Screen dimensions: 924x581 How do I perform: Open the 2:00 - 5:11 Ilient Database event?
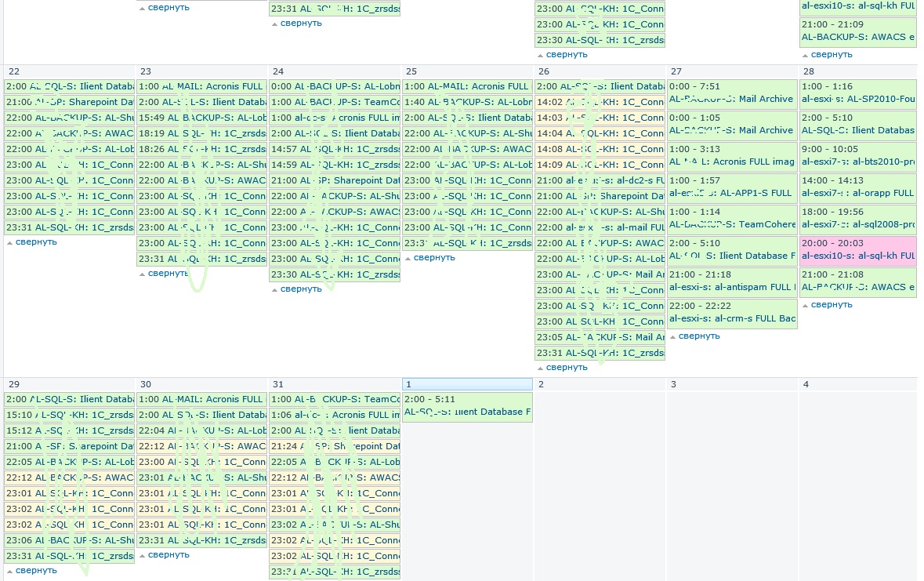coord(467,406)
